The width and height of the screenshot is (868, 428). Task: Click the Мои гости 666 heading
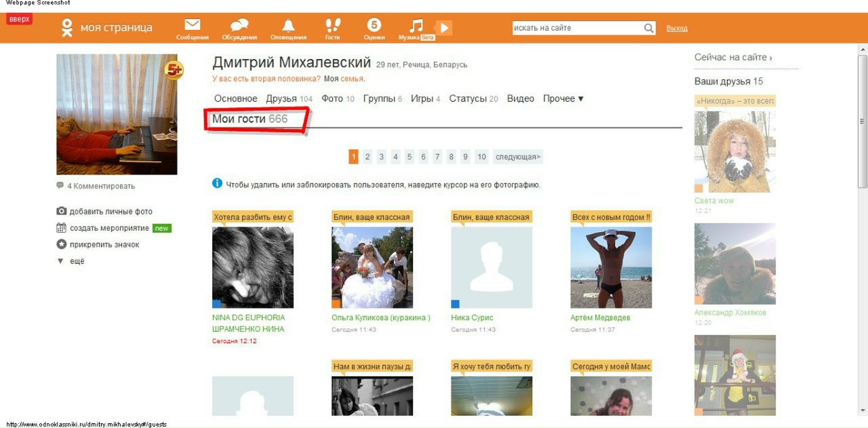pyautogui.click(x=250, y=119)
